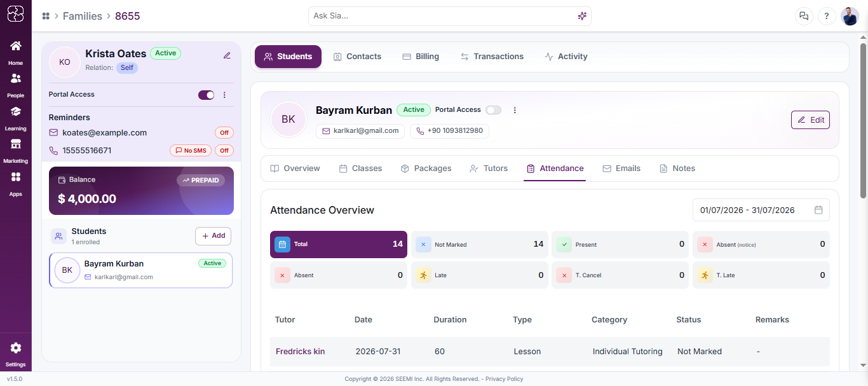This screenshot has height=386, width=868.
Task: Click the breadcrumb grid icon before Families
Action: pyautogui.click(x=46, y=16)
